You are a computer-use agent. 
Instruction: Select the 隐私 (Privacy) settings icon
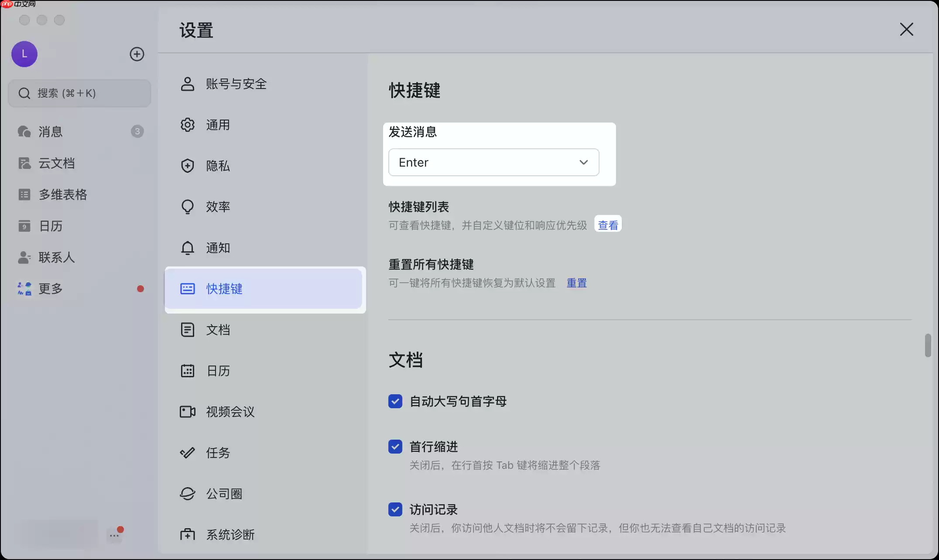tap(218, 166)
